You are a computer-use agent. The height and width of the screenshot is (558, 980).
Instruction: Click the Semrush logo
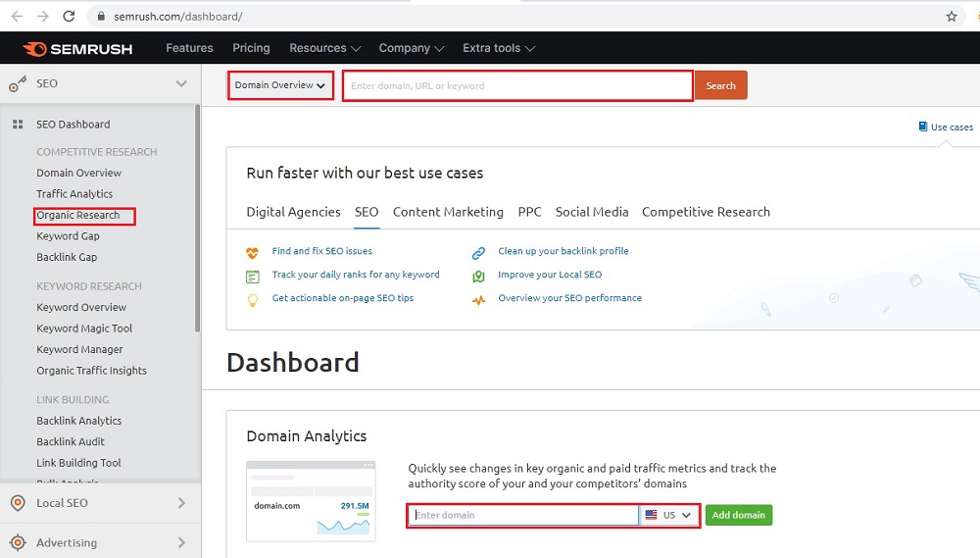pos(77,49)
